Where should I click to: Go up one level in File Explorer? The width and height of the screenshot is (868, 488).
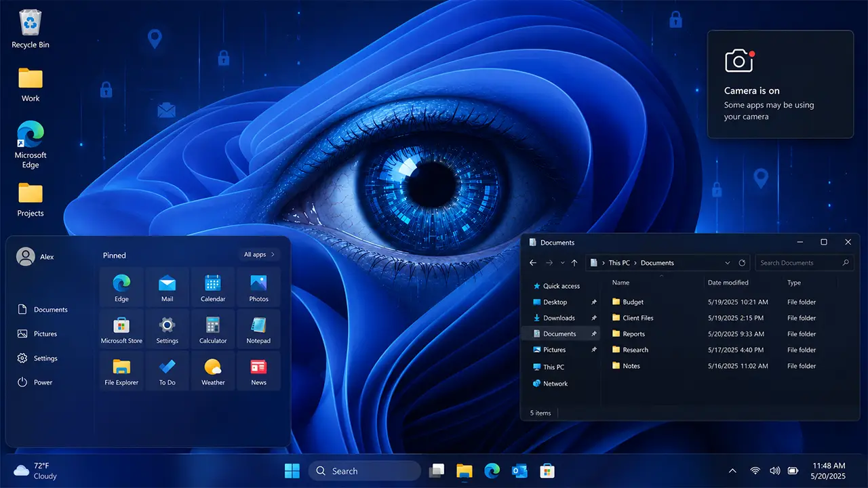click(574, 263)
